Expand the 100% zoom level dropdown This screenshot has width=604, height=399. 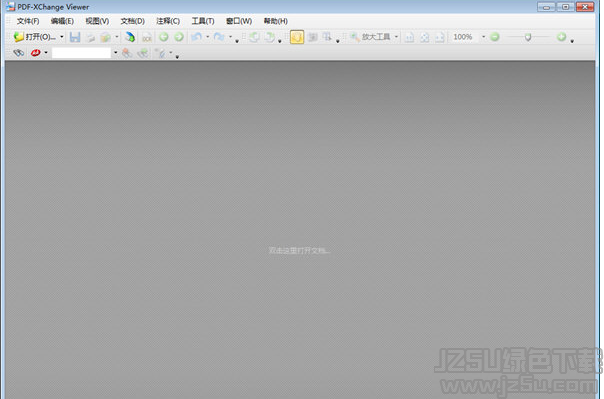pyautogui.click(x=483, y=37)
